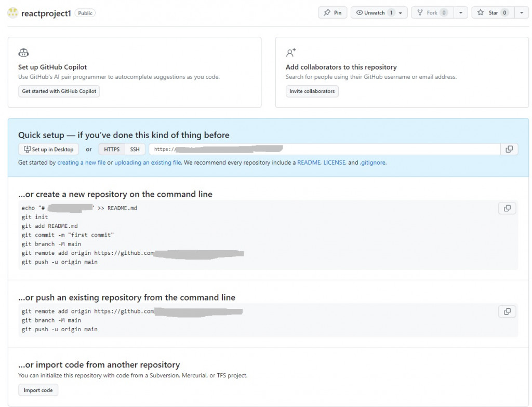Click the git commit first commit line

pyautogui.click(x=68, y=235)
